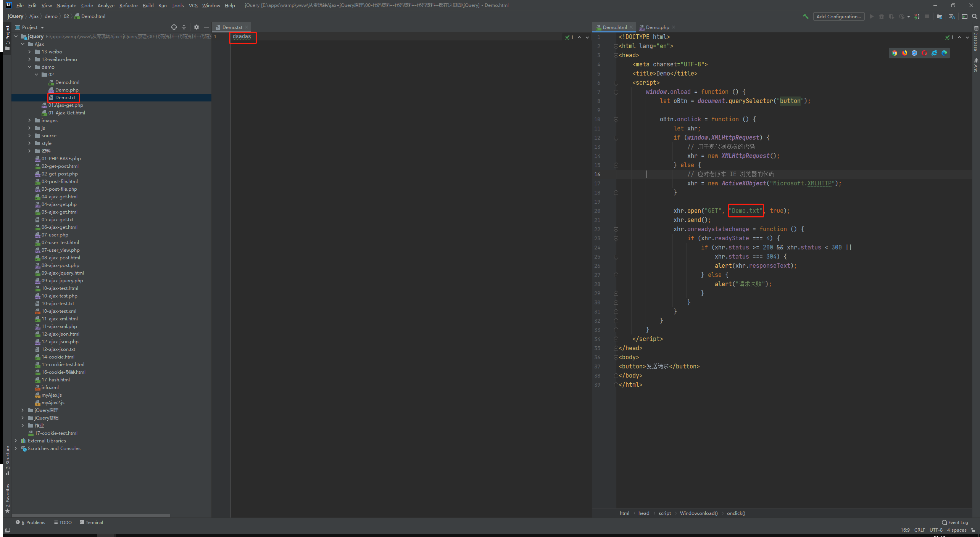Expand the 13-weibo folder
This screenshot has width=980, height=537.
click(29, 52)
